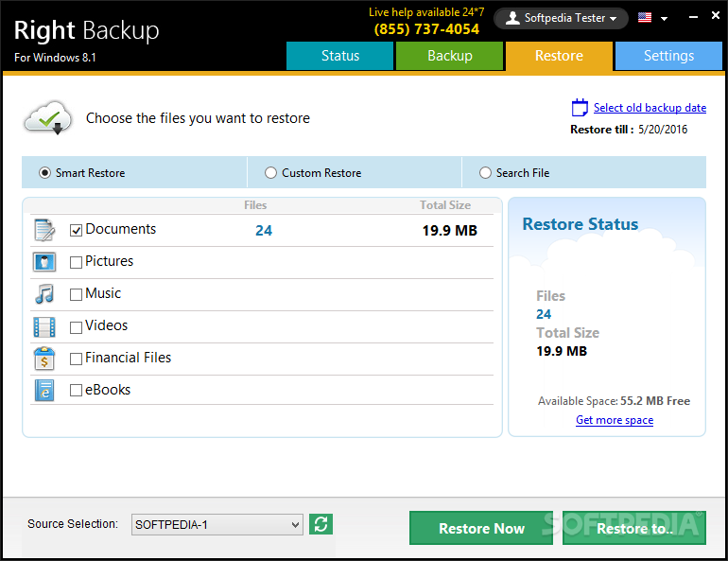Click the US flag language icon

pyautogui.click(x=645, y=18)
